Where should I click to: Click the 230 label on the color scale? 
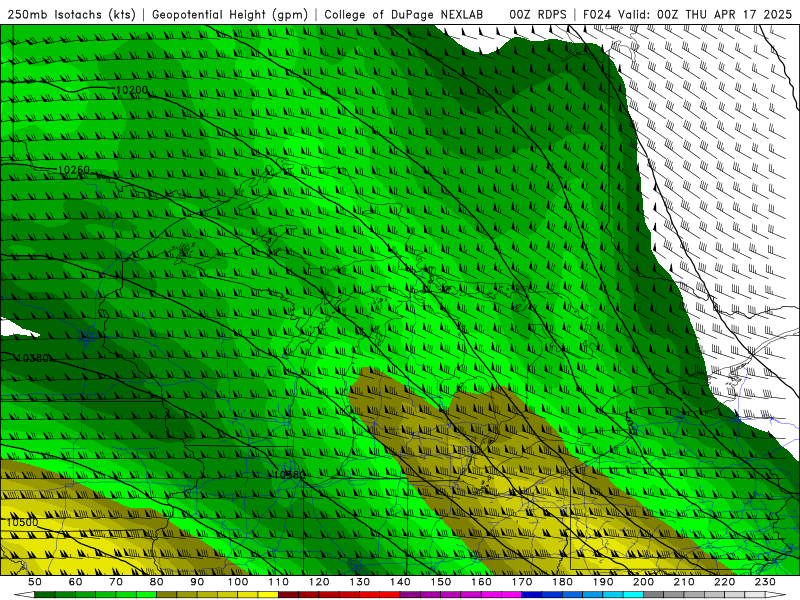tap(765, 582)
